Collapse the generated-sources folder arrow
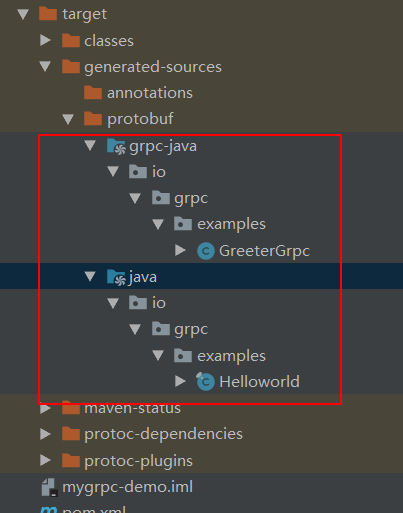Viewport: 403px width, 513px height. (x=45, y=67)
